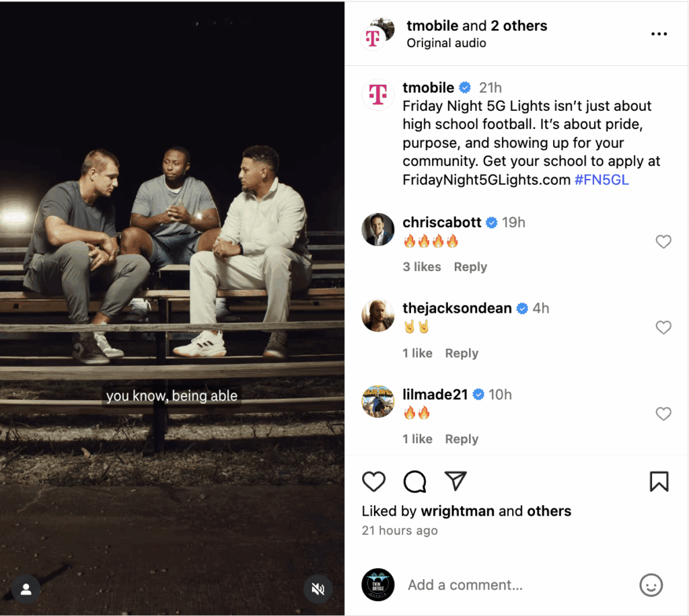Unmute the video sound
The image size is (689, 616).
click(x=318, y=590)
